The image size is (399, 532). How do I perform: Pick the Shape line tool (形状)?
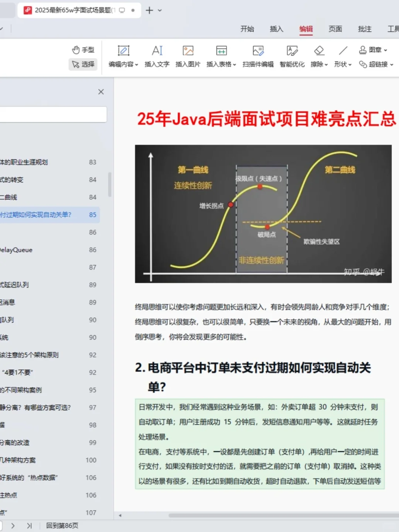click(x=343, y=56)
